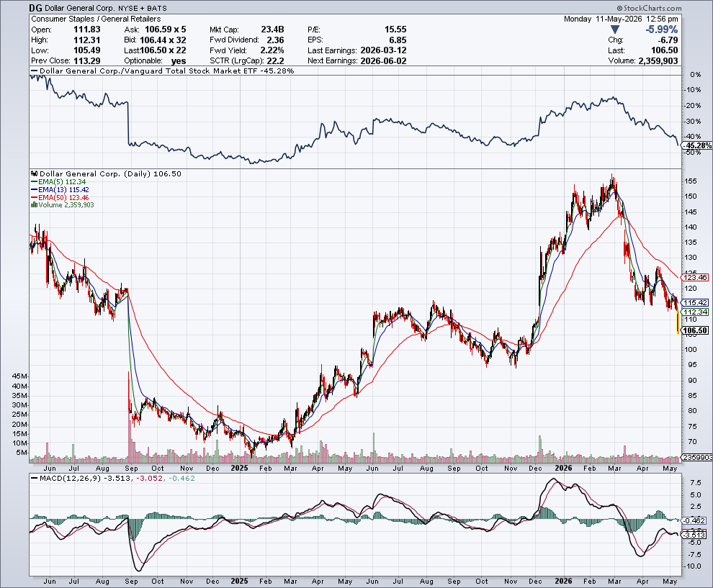Click the EMA(5) 112.34 legend entry
The height and width of the screenshot is (588, 713).
(58, 182)
